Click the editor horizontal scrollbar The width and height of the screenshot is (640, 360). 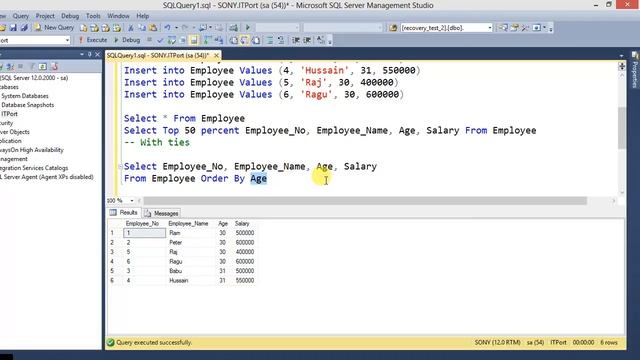click(365, 201)
